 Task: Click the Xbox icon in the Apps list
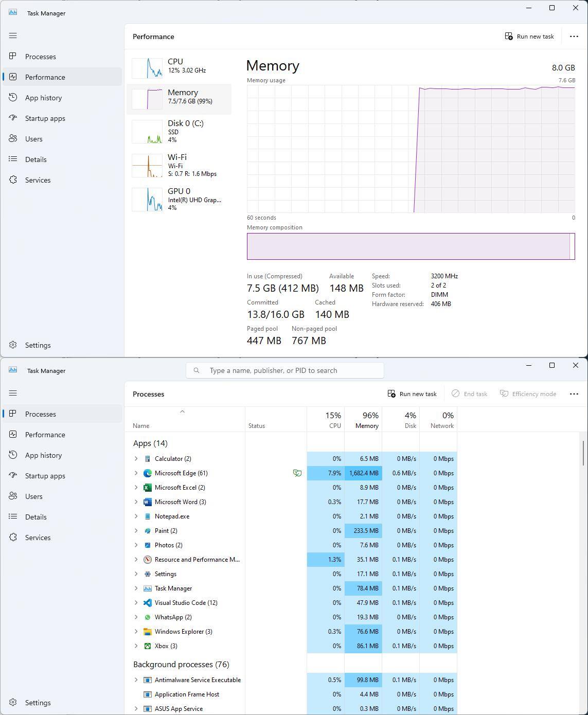pyautogui.click(x=148, y=646)
